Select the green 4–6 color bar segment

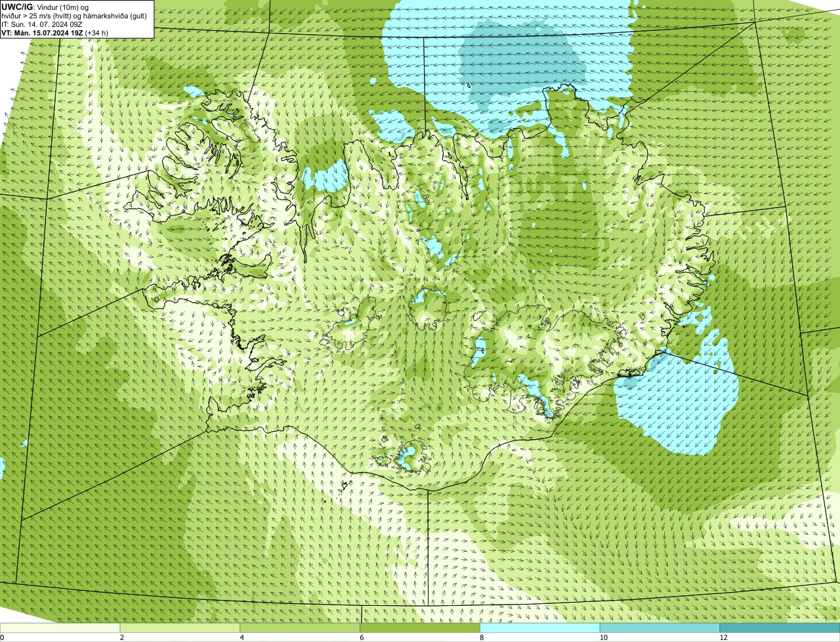tap(301, 628)
